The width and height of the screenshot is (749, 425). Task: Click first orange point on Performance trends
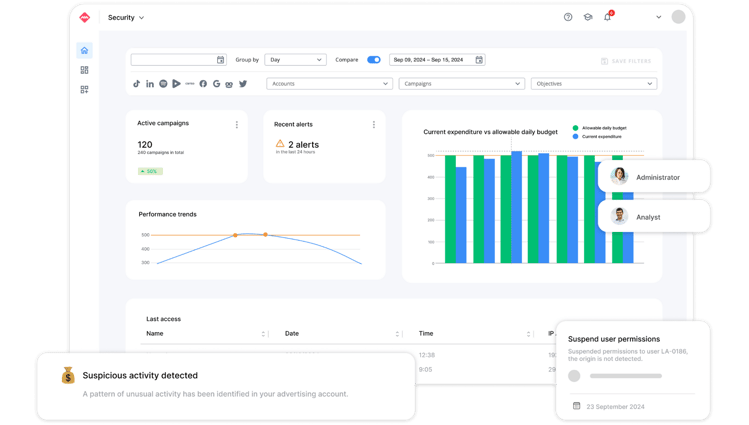235,235
